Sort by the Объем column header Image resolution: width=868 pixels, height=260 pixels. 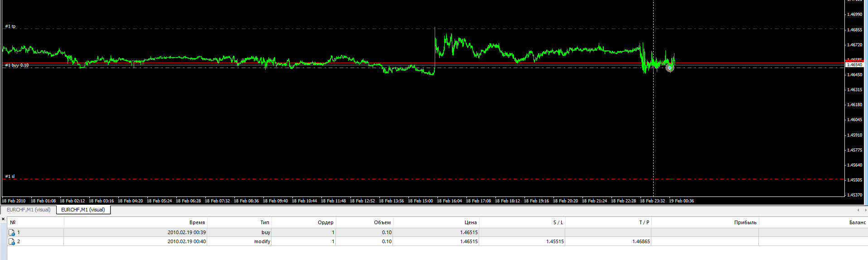364,222
